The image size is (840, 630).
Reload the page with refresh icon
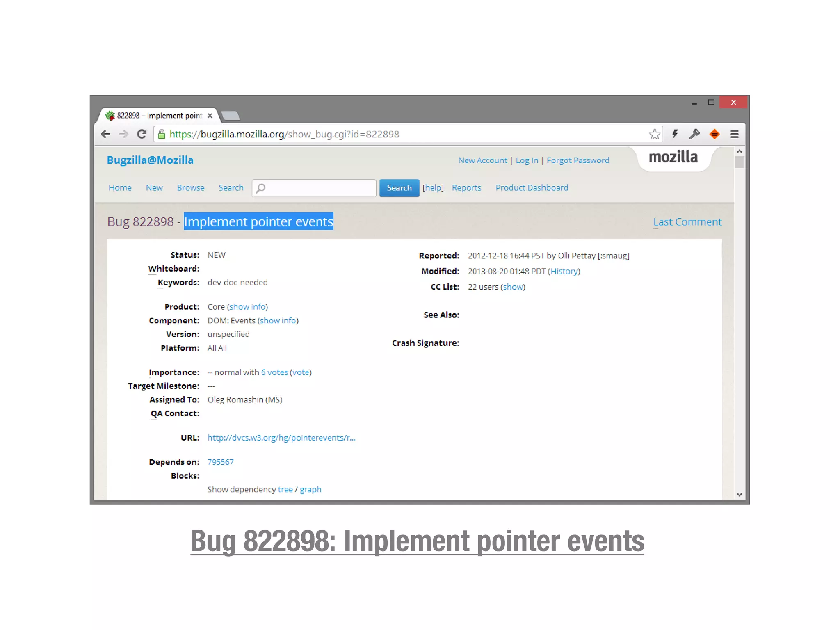pyautogui.click(x=142, y=134)
